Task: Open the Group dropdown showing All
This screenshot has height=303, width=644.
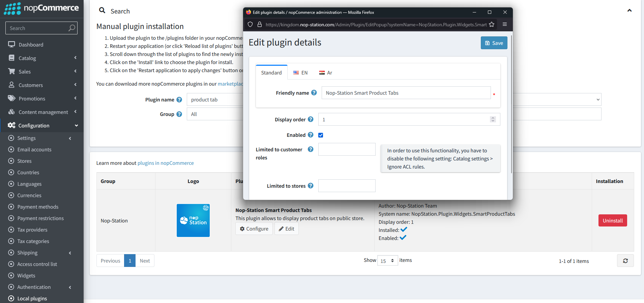Action: (x=215, y=114)
